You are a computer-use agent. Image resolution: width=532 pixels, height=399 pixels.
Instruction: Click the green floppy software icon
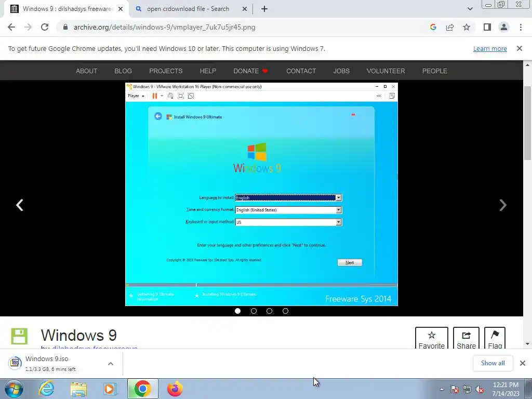[19, 336]
